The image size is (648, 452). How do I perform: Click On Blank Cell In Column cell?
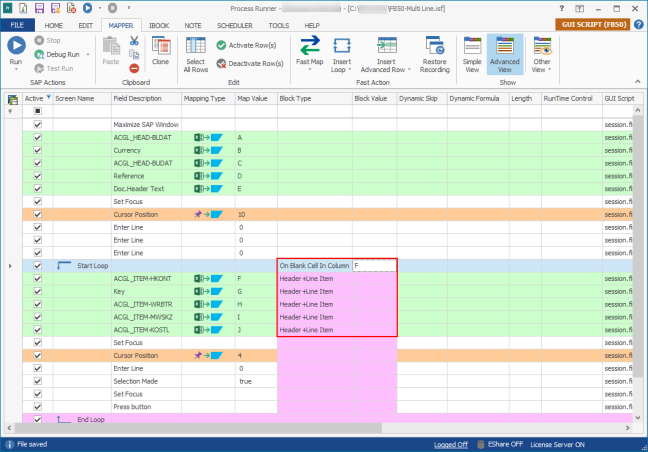tap(314, 266)
